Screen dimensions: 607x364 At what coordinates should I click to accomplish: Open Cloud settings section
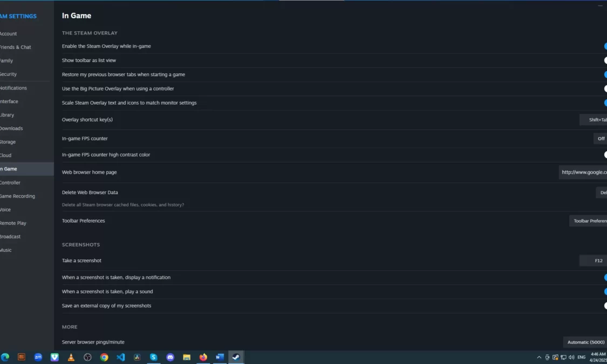(6, 155)
